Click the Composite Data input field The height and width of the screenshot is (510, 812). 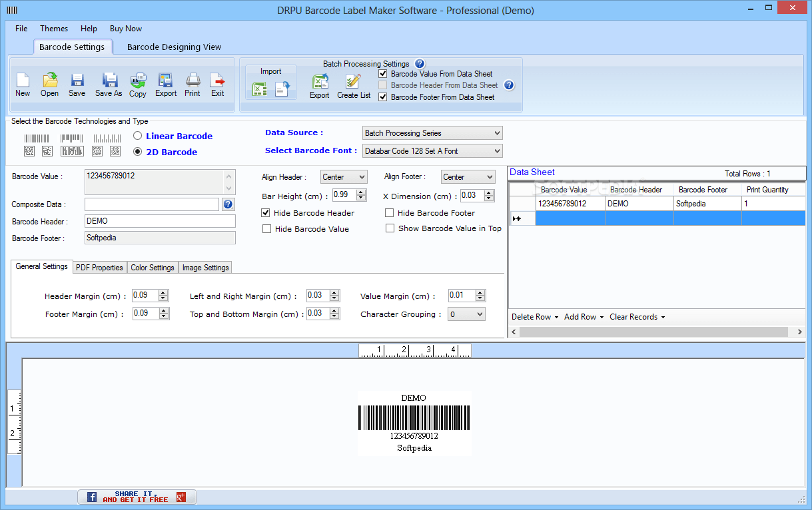151,204
